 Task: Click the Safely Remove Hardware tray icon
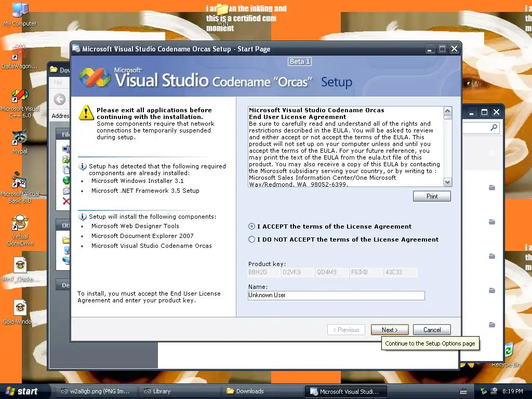point(483,391)
